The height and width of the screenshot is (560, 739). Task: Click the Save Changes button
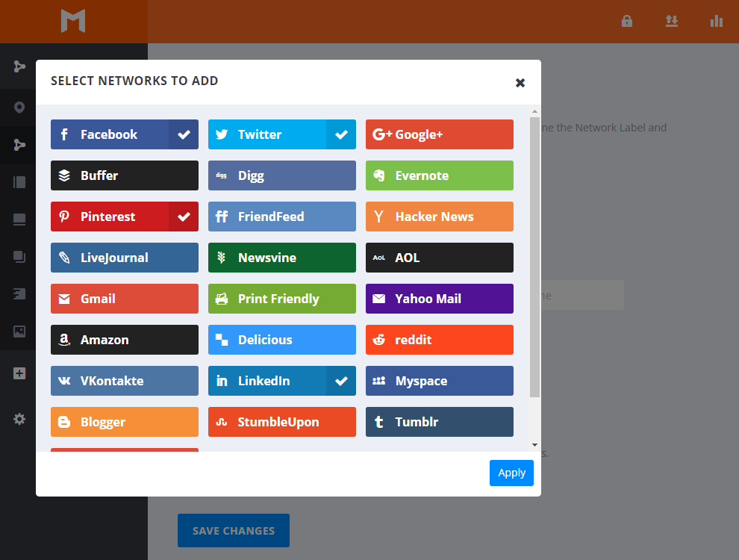pos(233,531)
